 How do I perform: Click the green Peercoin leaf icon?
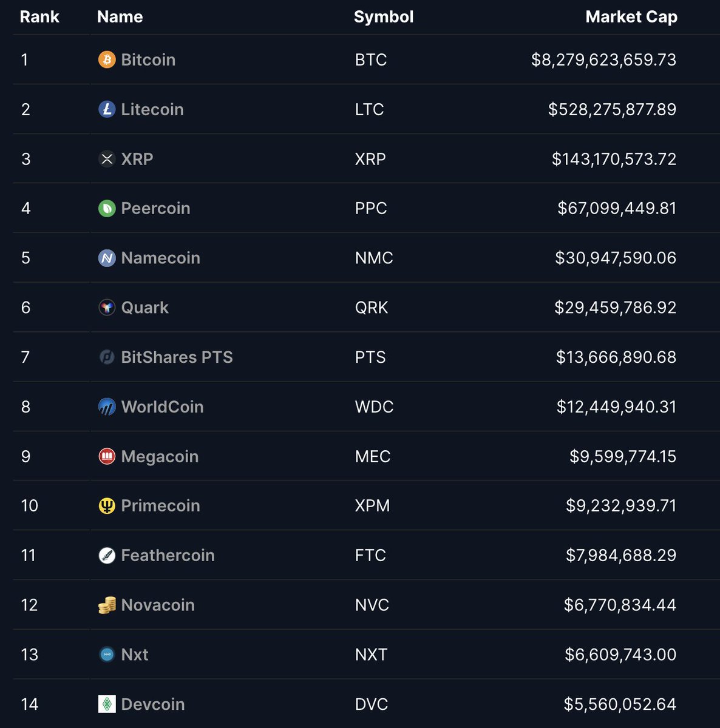107,208
